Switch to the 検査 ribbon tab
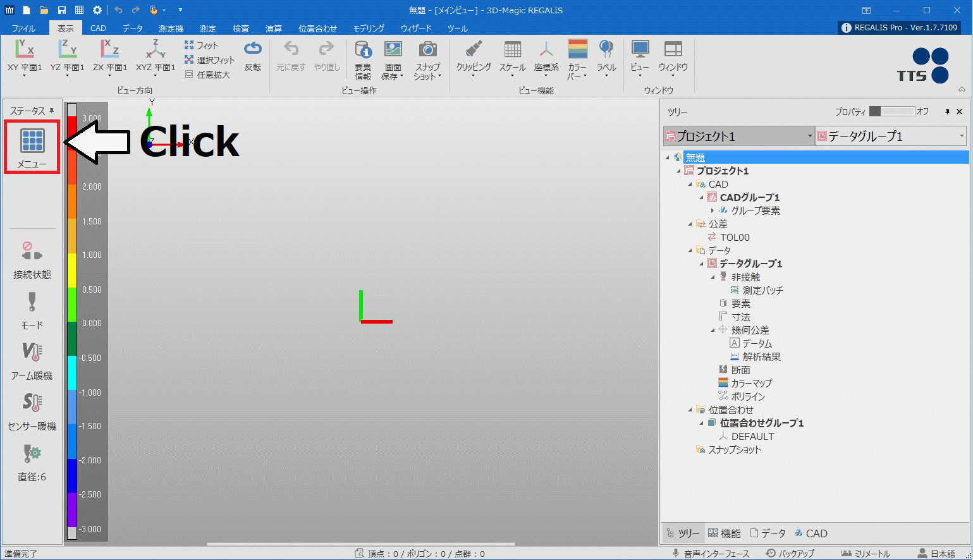Screen dimensions: 973x560 (x=241, y=28)
